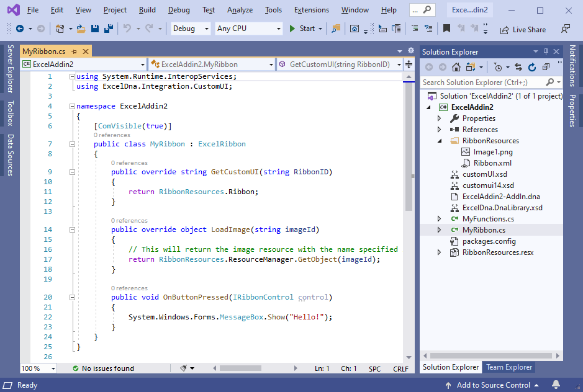Click the Solution Explorer search magnifier icon
This screenshot has height=392, width=583.
(x=550, y=82)
